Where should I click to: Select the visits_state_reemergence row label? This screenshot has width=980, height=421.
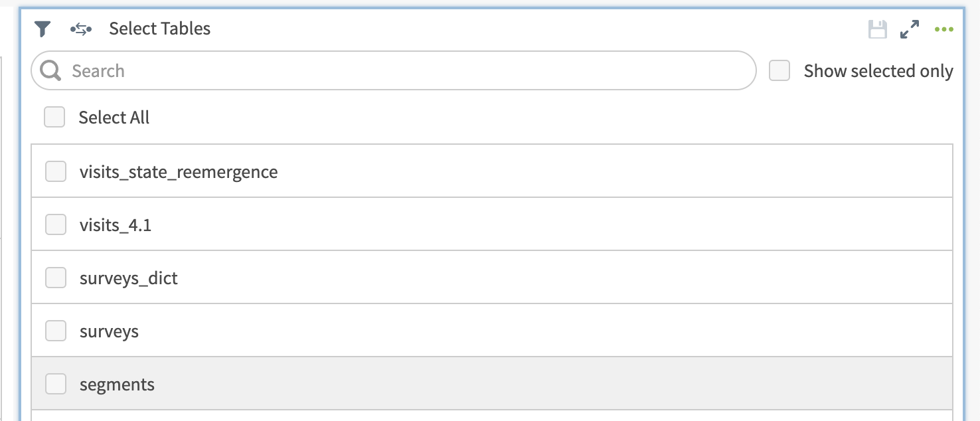pos(179,172)
